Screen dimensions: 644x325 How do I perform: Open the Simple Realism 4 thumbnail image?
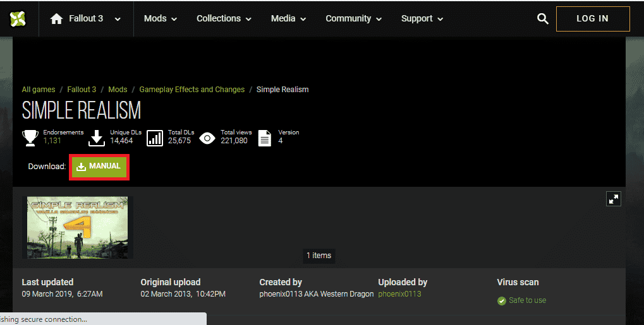[x=78, y=227]
